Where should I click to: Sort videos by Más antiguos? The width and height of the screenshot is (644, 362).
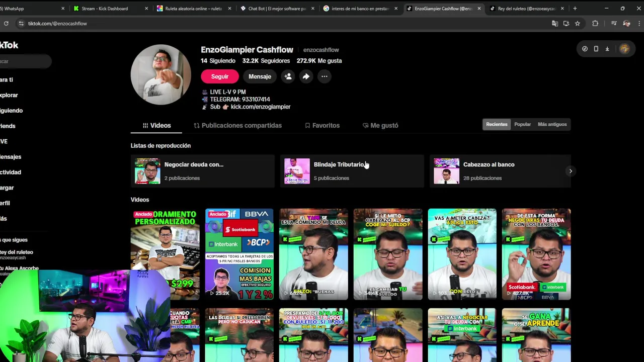click(x=552, y=124)
